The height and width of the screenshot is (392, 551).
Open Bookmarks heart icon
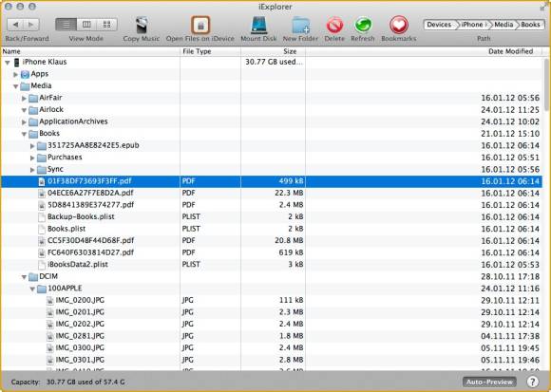pyautogui.click(x=399, y=26)
